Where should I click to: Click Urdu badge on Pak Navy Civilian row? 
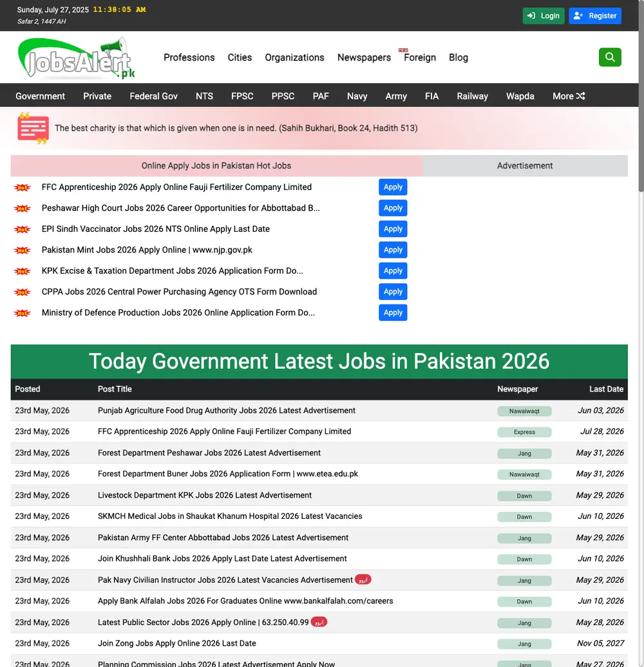[x=363, y=579]
